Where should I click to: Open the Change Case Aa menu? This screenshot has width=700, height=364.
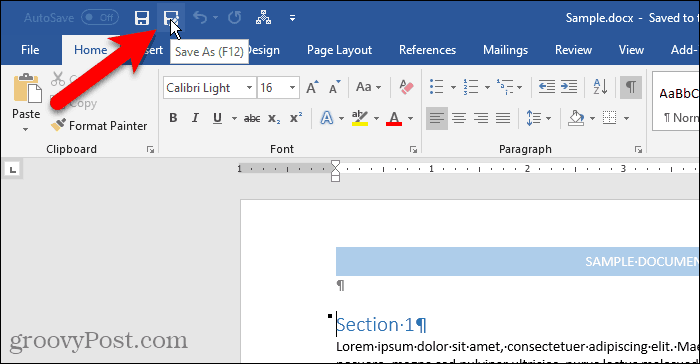click(368, 87)
